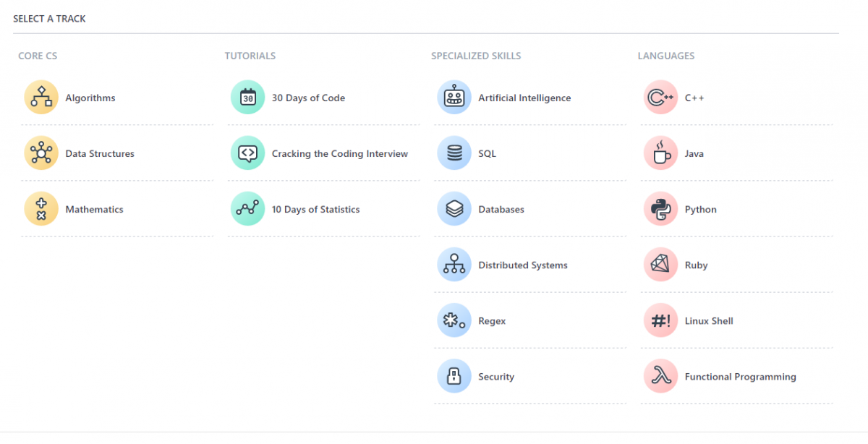
Task: Click the Security padlock icon
Action: (454, 376)
